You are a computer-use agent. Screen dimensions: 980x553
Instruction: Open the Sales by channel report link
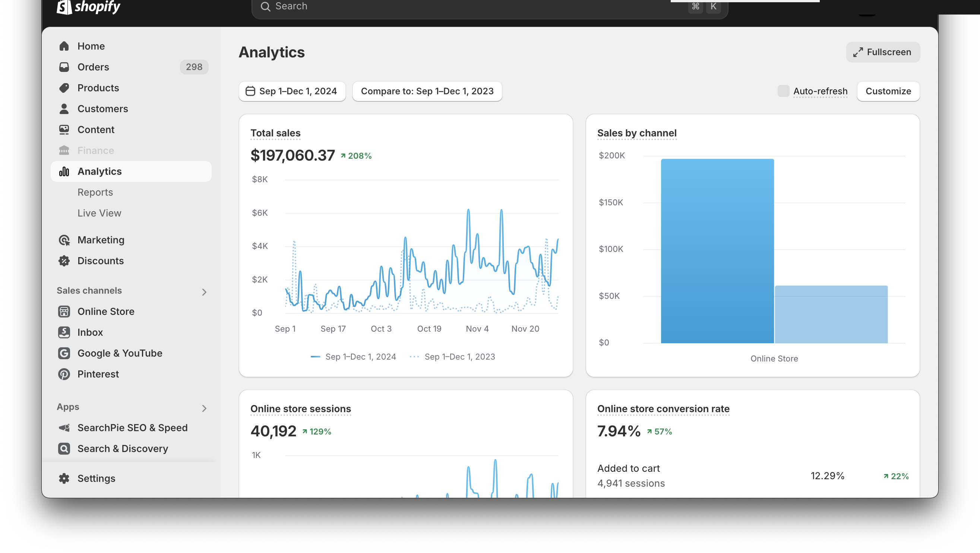[637, 133]
